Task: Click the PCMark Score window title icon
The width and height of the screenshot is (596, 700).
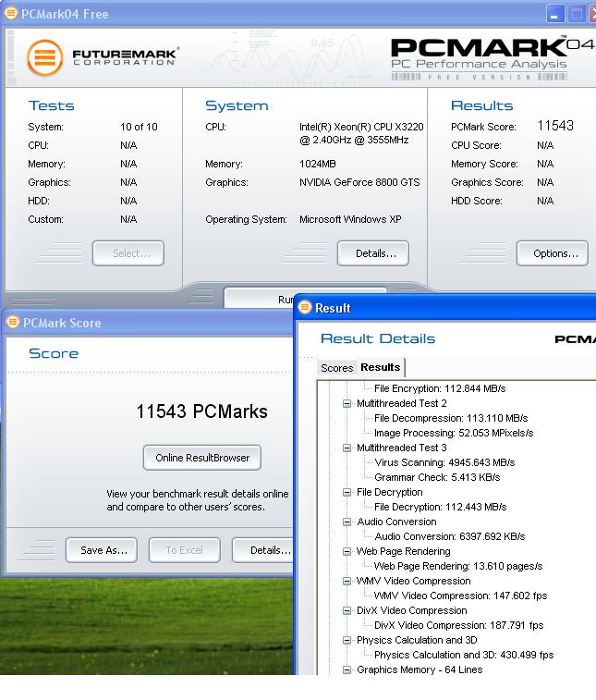Action: (x=13, y=323)
